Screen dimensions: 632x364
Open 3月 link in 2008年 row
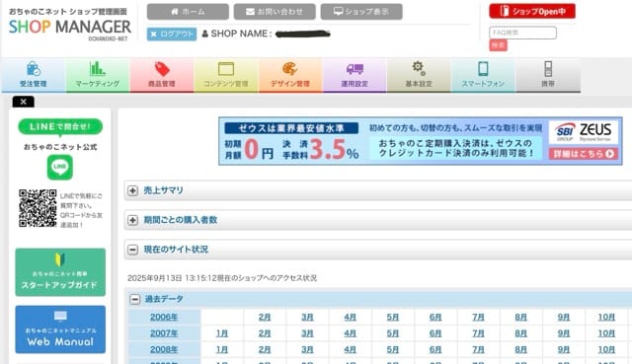coord(307,349)
